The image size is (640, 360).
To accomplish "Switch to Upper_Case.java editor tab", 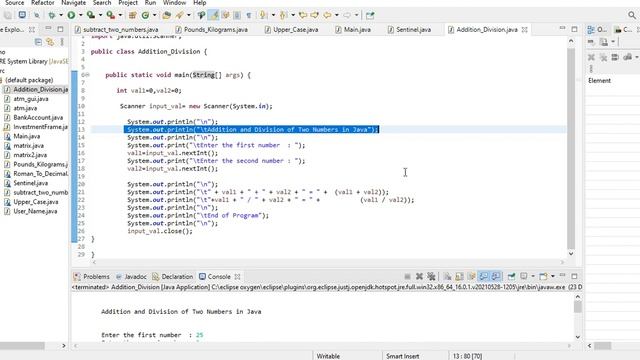I will pyautogui.click(x=291, y=30).
